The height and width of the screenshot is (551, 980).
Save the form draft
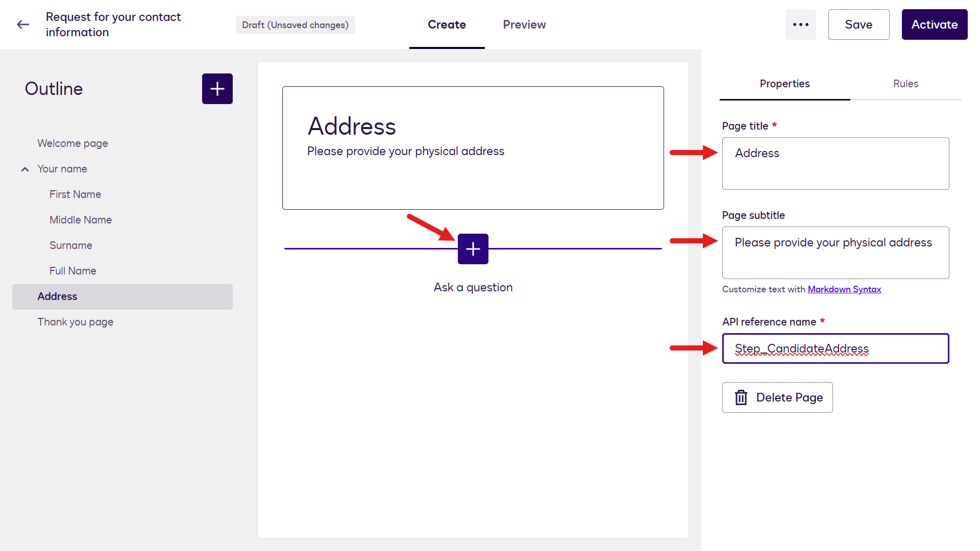click(859, 24)
